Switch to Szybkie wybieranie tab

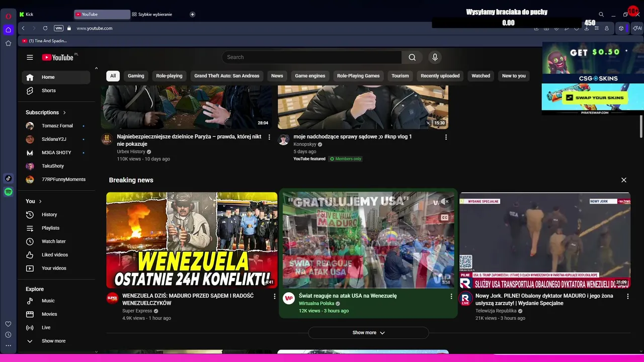(158, 15)
